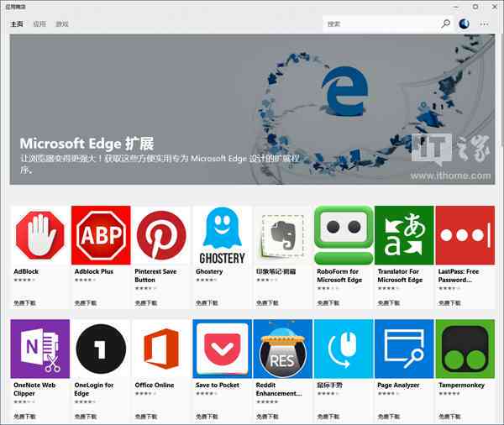The width and height of the screenshot is (504, 425).
Task: Click Translator For Microsoft Edge title
Action: [400, 275]
